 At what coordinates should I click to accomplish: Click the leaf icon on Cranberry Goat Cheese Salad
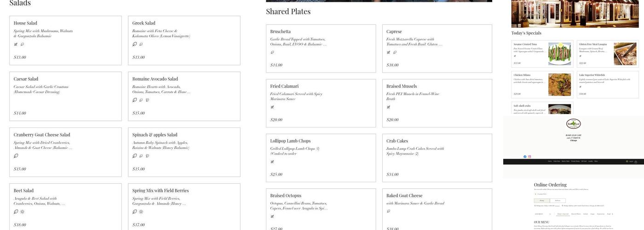16,156
